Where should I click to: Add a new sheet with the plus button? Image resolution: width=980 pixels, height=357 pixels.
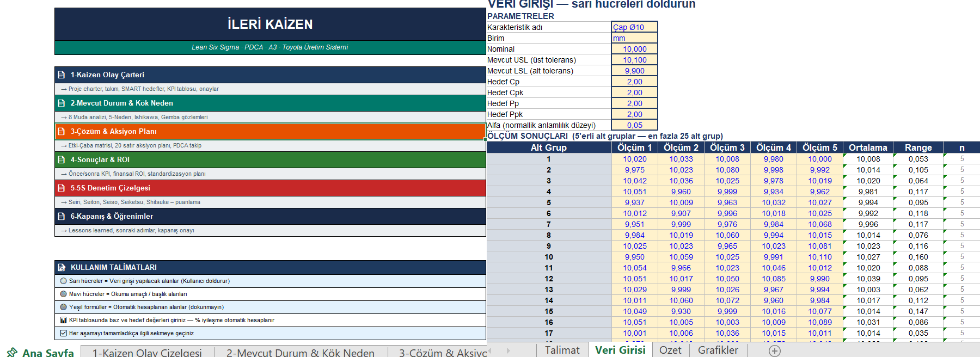(x=775, y=351)
